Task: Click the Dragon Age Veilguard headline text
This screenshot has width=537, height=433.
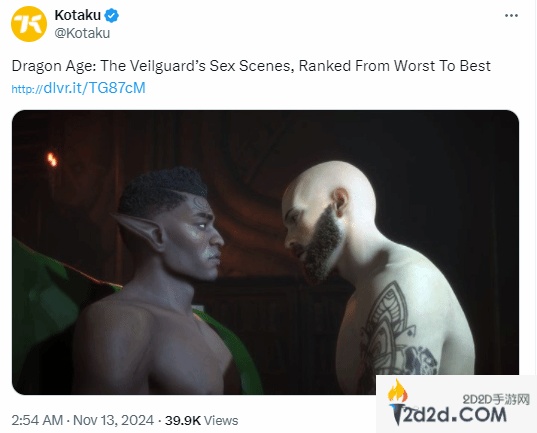Action: 251,66
